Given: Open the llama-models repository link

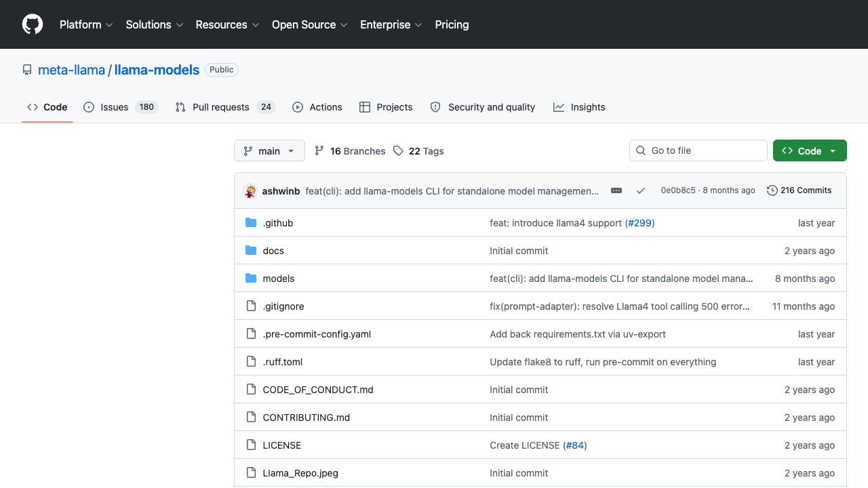Looking at the screenshot, I should pyautogui.click(x=157, y=70).
